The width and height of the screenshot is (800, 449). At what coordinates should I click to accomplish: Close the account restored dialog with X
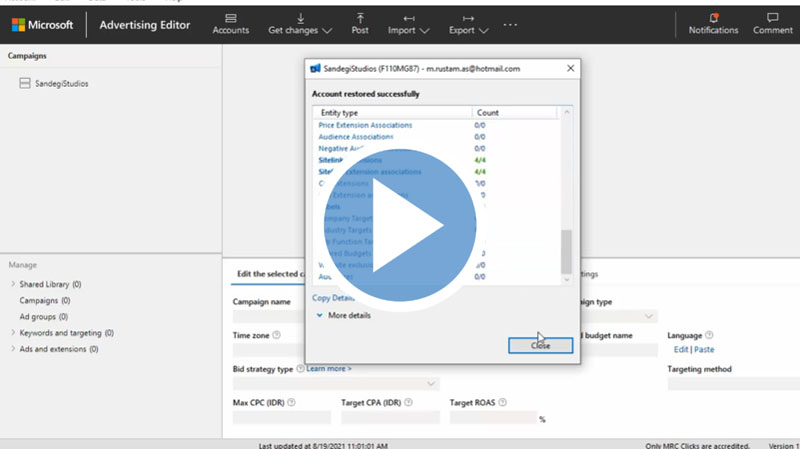pyautogui.click(x=570, y=68)
